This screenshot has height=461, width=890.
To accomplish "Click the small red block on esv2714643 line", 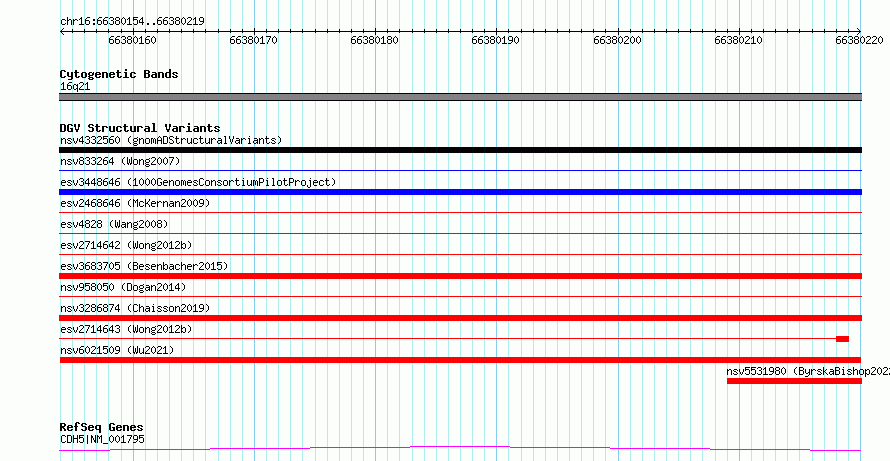I will 842,339.
